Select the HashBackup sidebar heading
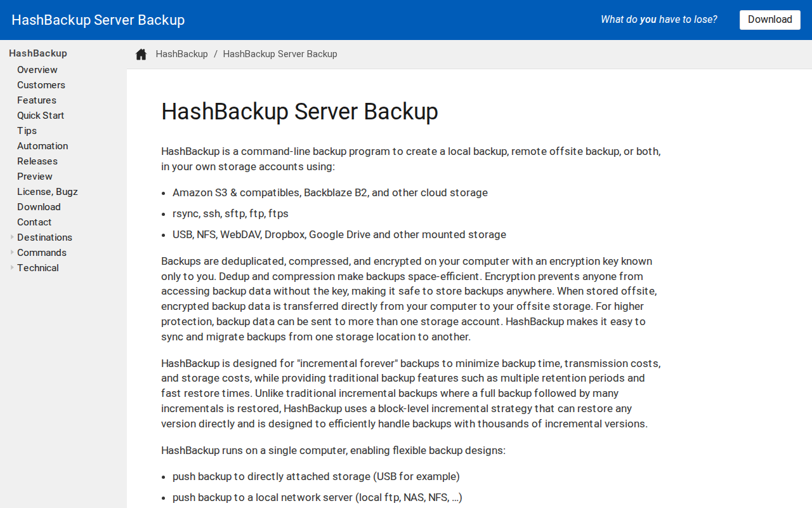The height and width of the screenshot is (508, 812). click(38, 53)
